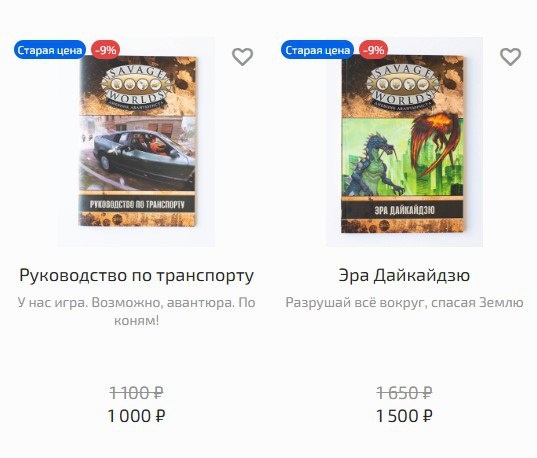Click the red -9% discount badge on the transport guide
Screen dimensions: 537x458
[x=106, y=50]
